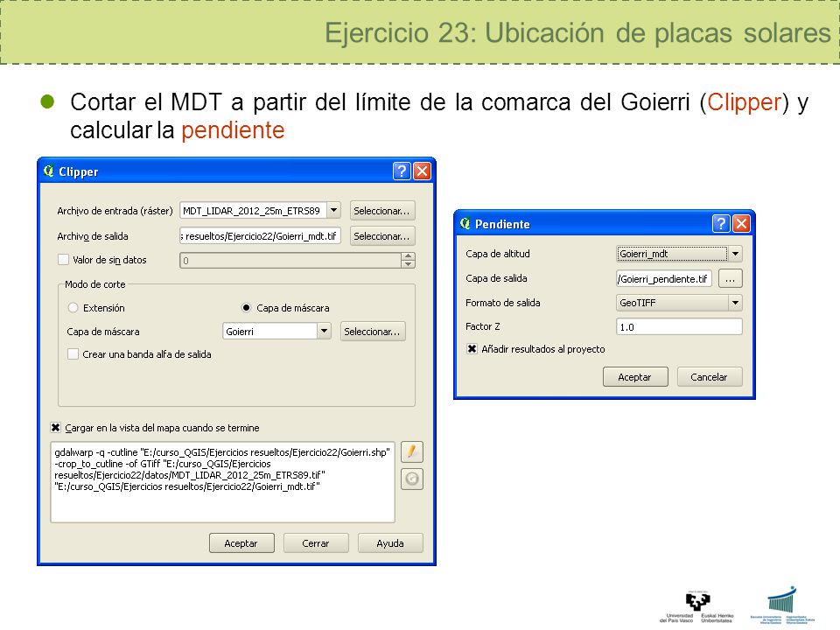Screen dimensions: 840x630
Task: Open the Goierri mask layer dropdown
Action: [324, 331]
